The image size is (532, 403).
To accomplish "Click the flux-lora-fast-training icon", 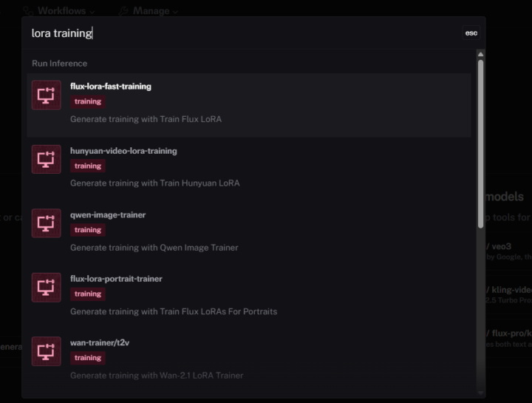I will click(47, 95).
